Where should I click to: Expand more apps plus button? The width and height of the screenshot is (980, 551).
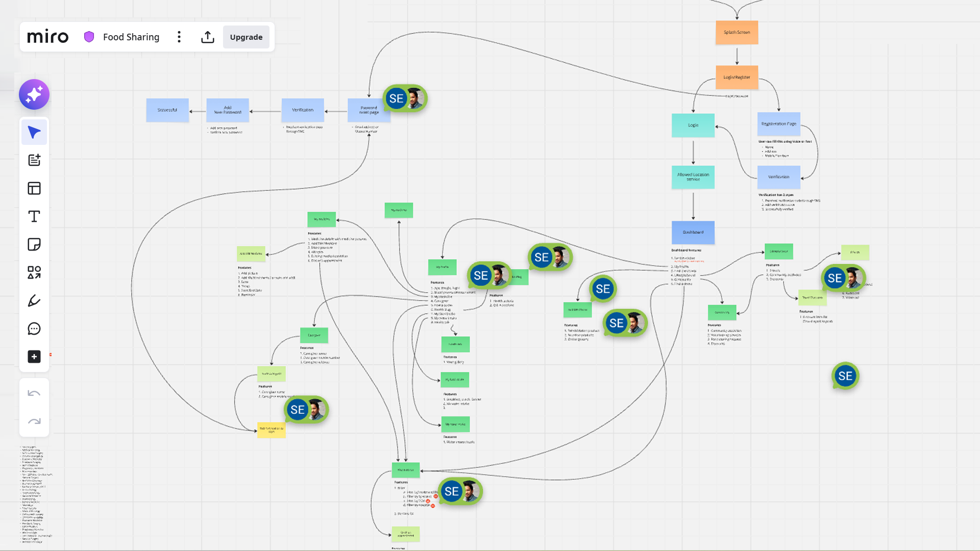coord(34,357)
